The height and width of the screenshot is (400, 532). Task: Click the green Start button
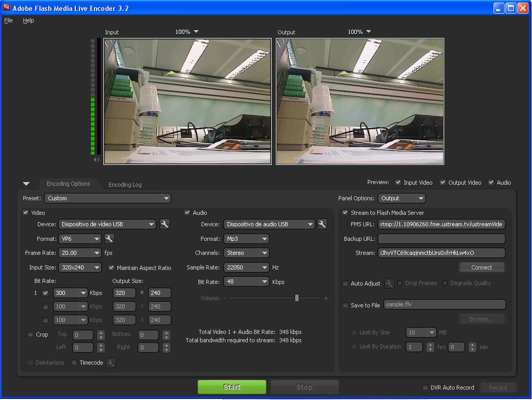232,387
